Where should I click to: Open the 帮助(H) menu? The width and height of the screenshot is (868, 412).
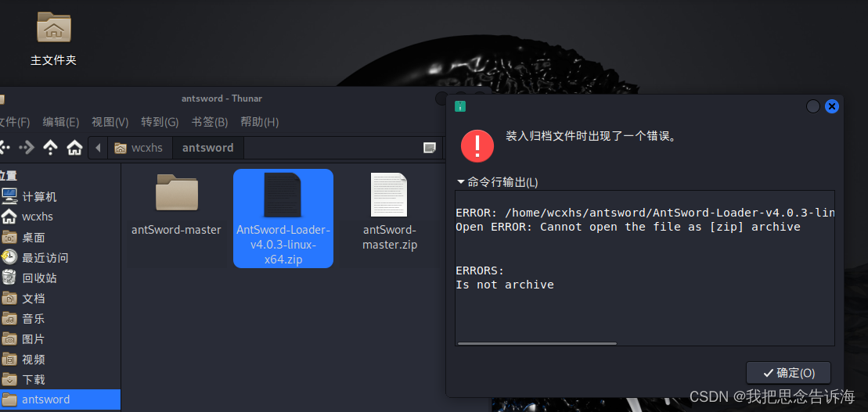point(260,122)
